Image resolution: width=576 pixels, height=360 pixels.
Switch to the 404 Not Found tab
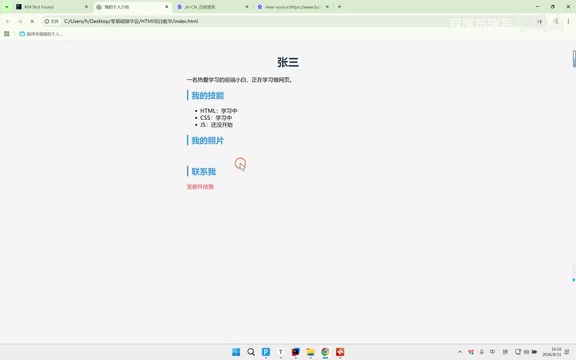pyautogui.click(x=52, y=7)
